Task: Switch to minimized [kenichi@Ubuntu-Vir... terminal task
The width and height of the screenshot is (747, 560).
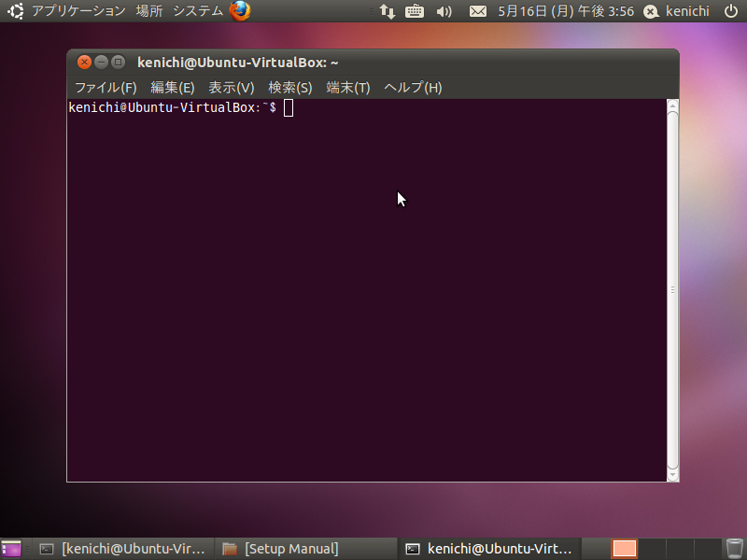Action: pyautogui.click(x=122, y=549)
